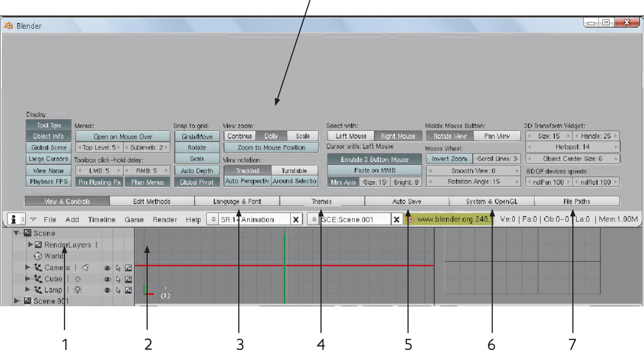Delete the SR:1-Animation screen with X
This screenshot has height=350, width=644.
[295, 219]
